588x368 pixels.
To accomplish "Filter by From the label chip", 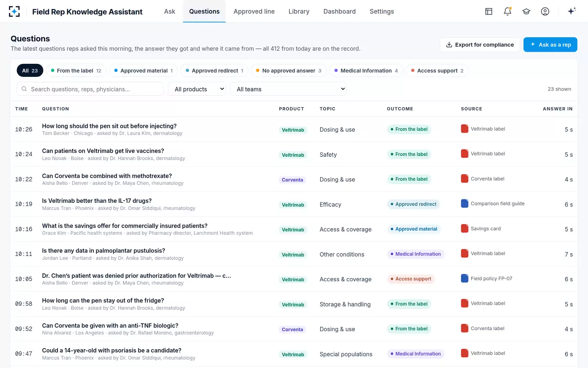I will 76,71.
